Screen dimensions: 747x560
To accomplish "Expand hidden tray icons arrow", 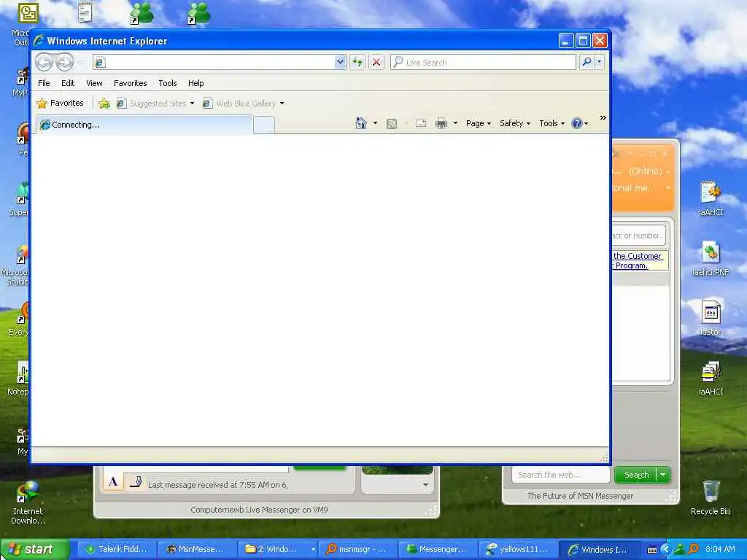I will (665, 550).
